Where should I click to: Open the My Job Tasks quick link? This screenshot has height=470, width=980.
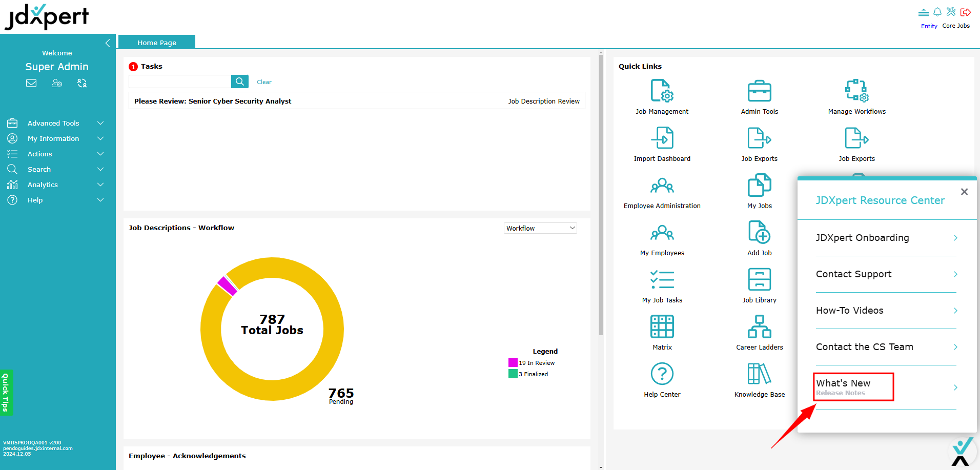tap(662, 285)
